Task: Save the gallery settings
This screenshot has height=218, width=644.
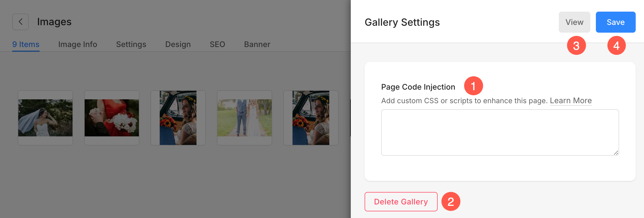Action: click(x=616, y=22)
